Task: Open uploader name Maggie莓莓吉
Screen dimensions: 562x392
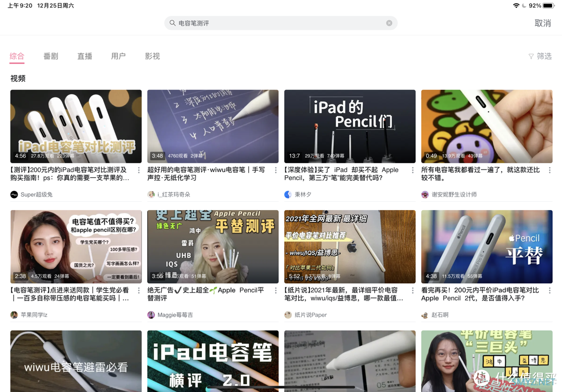Action: click(x=175, y=315)
